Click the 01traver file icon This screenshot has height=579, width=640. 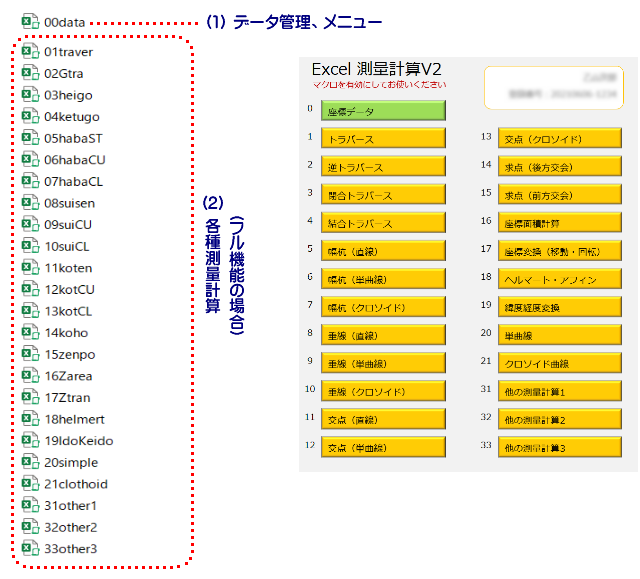pyautogui.click(x=30, y=51)
